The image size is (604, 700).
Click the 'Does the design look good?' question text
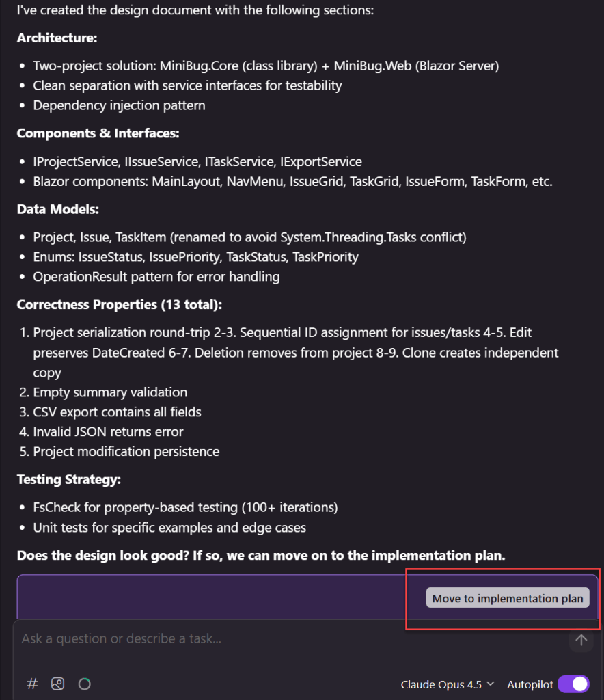[x=261, y=555]
